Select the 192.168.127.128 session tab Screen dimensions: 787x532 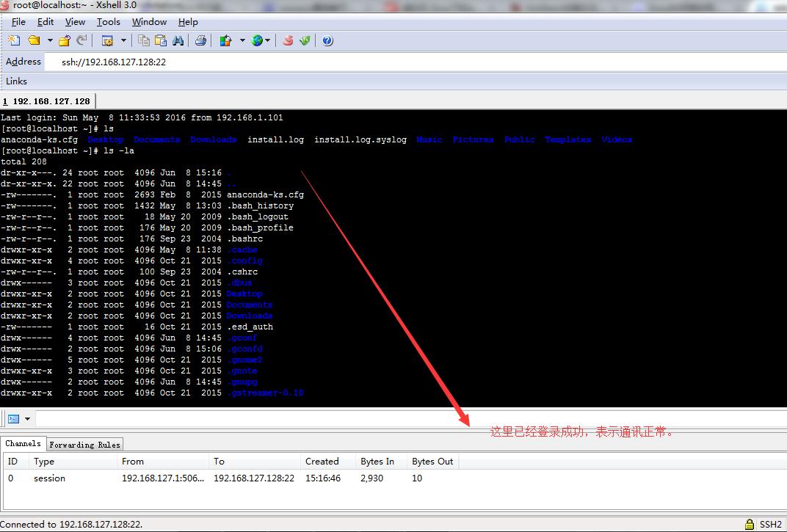[x=47, y=101]
